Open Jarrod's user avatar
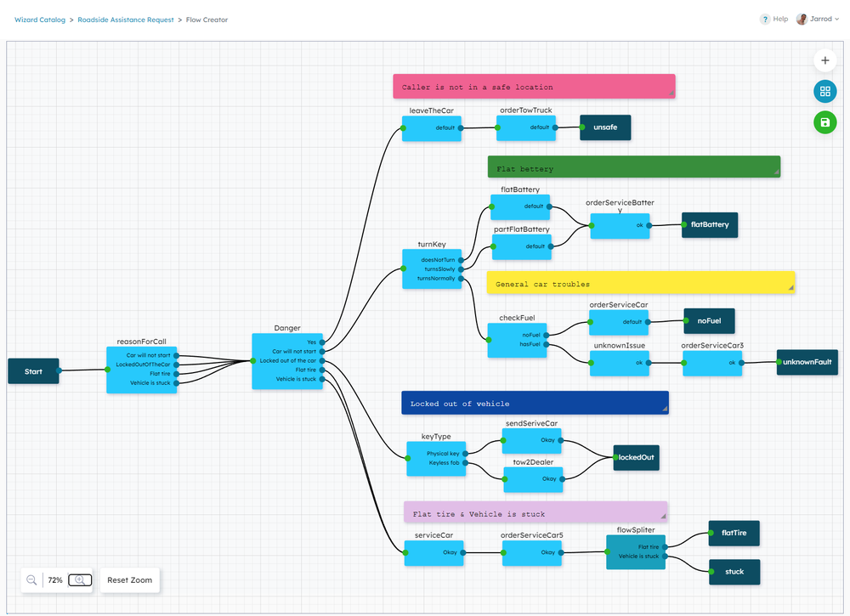This screenshot has width=850, height=616. click(x=802, y=19)
